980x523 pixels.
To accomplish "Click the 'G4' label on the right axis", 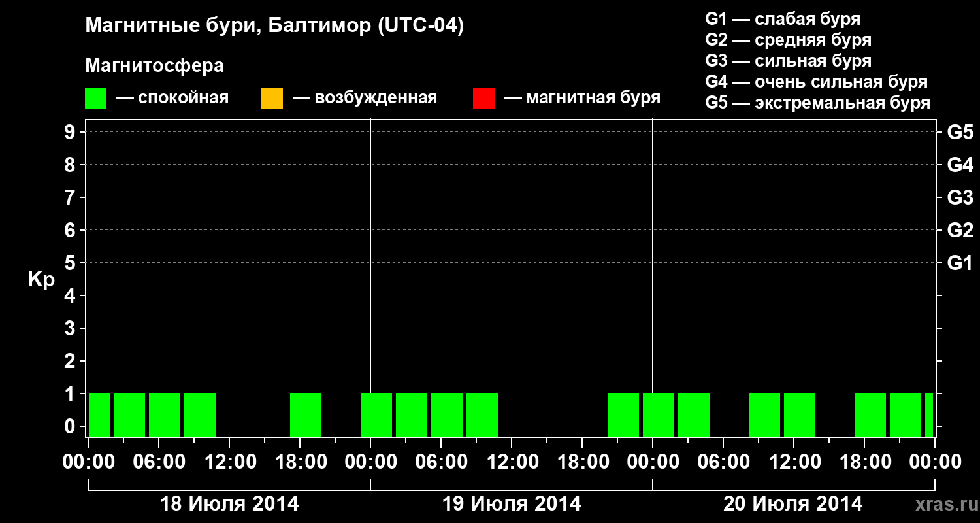I will pos(960,165).
